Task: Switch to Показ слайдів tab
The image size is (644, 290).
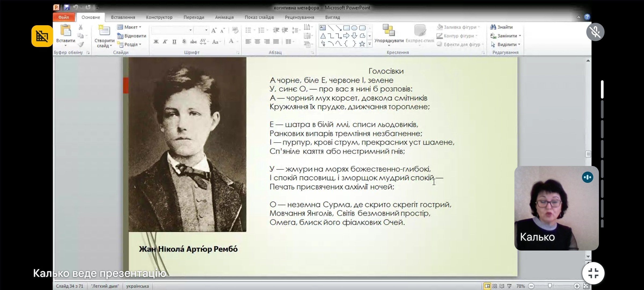Action: click(259, 17)
